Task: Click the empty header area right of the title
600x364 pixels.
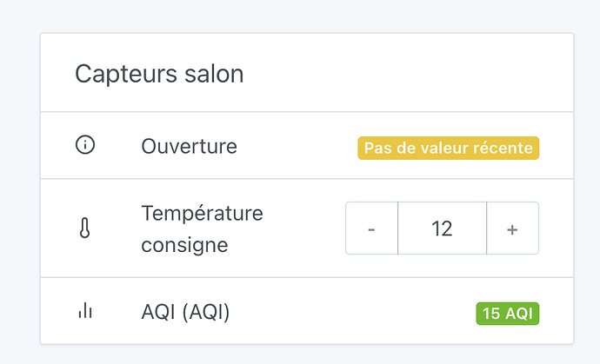Action: 409,74
